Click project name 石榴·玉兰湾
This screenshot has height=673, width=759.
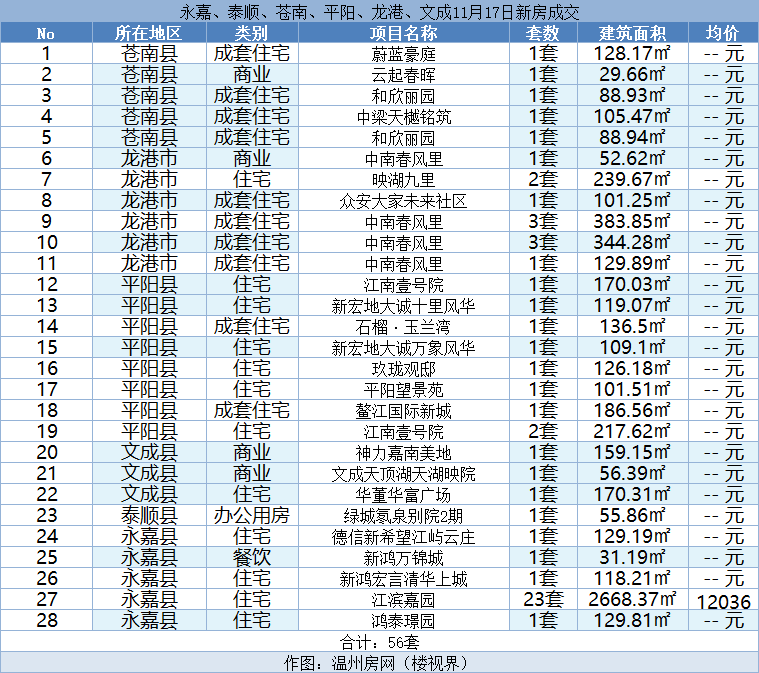(403, 327)
